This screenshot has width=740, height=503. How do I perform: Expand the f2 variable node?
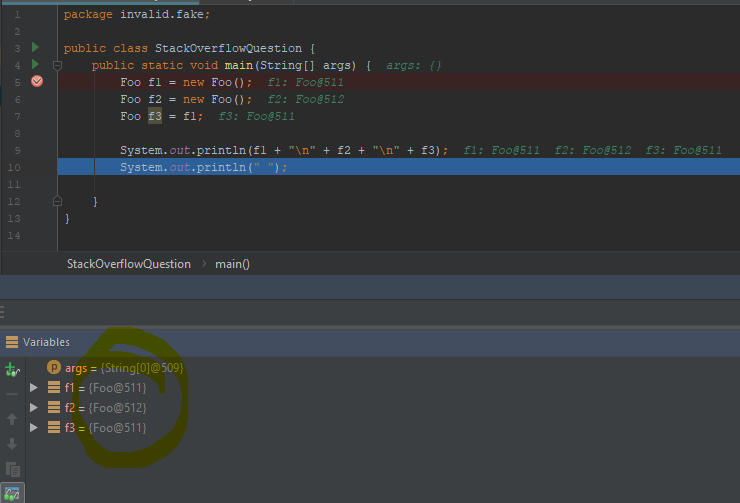34,407
